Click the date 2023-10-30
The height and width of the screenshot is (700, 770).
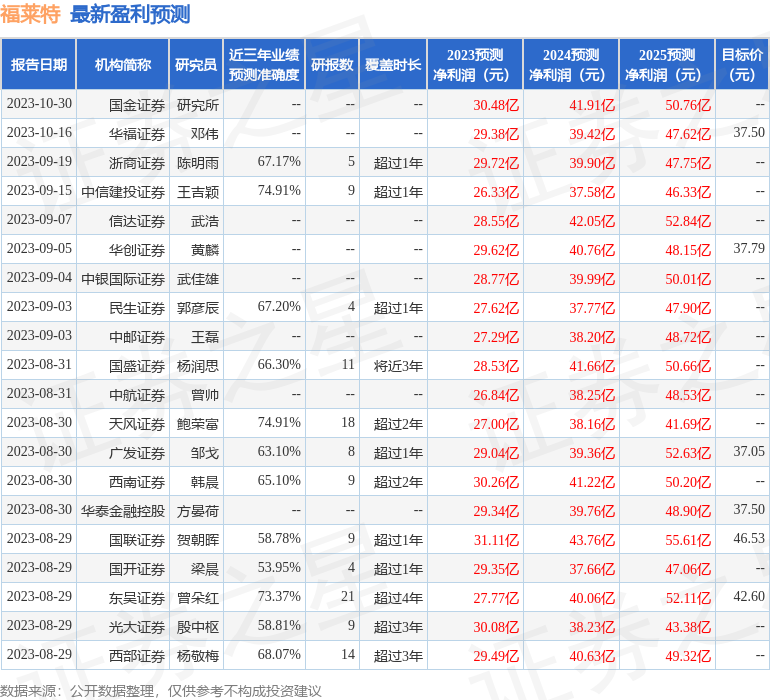tap(39, 104)
